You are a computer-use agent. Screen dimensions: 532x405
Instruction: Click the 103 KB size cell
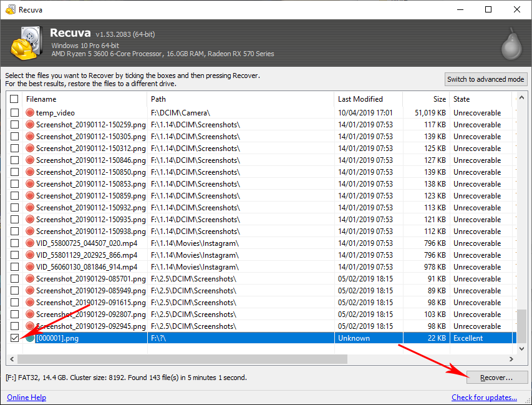435,315
